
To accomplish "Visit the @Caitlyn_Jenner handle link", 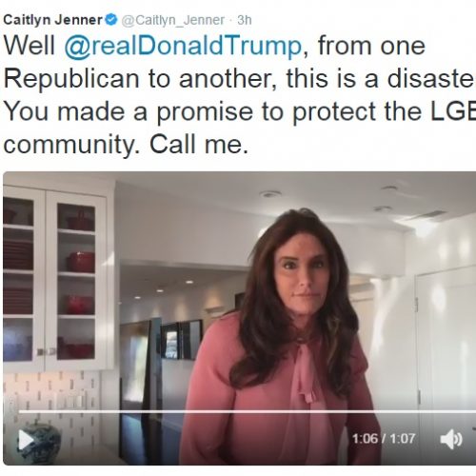I will click(x=173, y=20).
